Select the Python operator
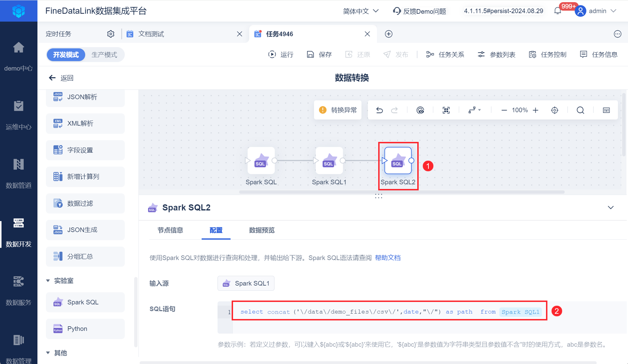Screen dimensions: 628x364 pos(85,329)
